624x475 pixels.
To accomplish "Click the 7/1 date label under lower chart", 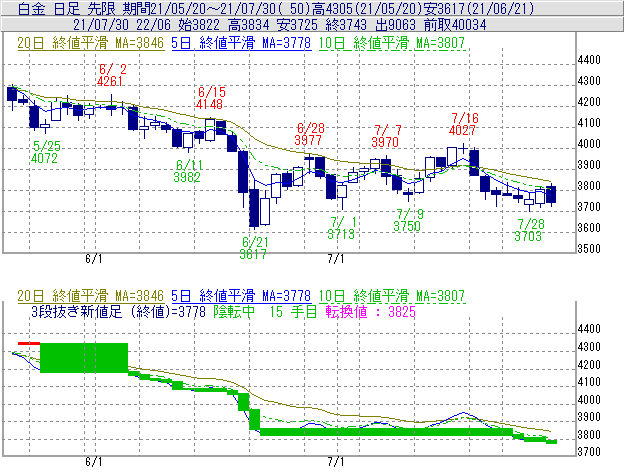I will pos(336,462).
